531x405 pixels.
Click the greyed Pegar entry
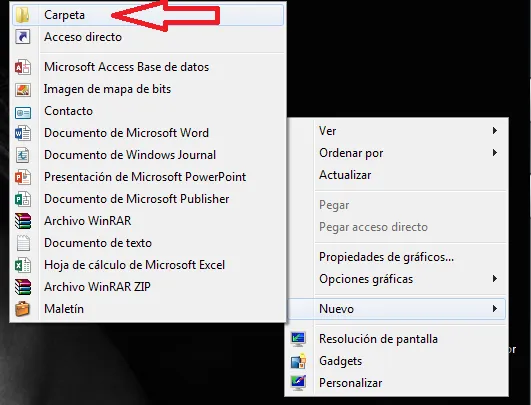tap(396, 205)
